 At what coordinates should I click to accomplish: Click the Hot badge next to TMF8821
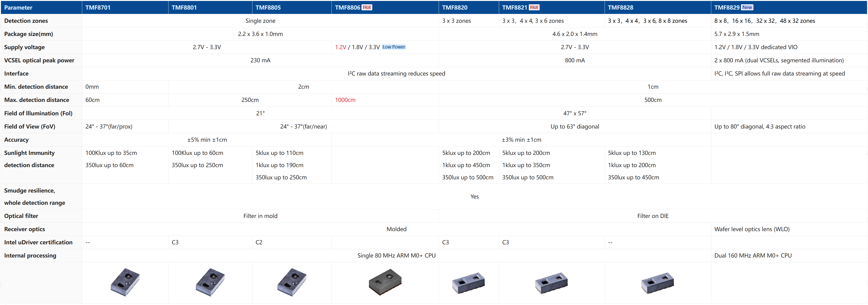coord(534,7)
